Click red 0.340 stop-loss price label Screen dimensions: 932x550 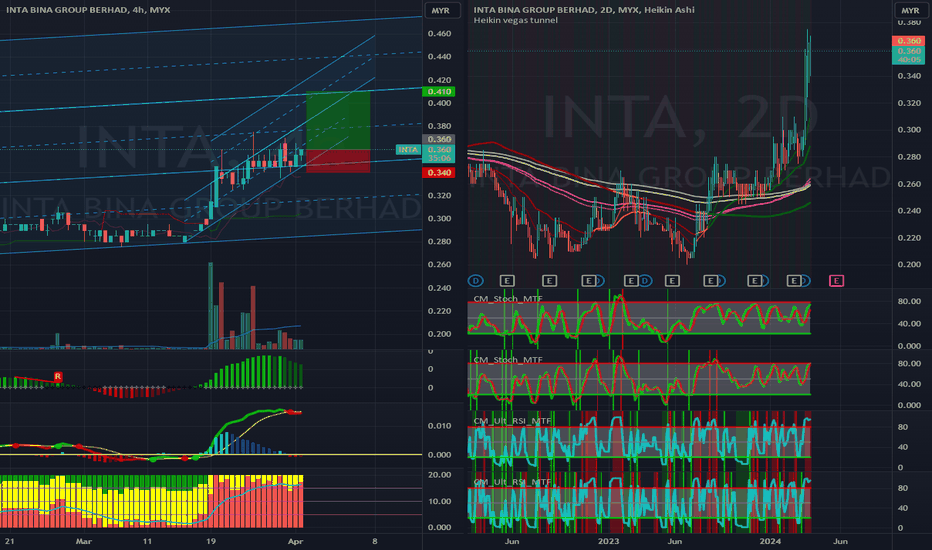pyautogui.click(x=439, y=172)
